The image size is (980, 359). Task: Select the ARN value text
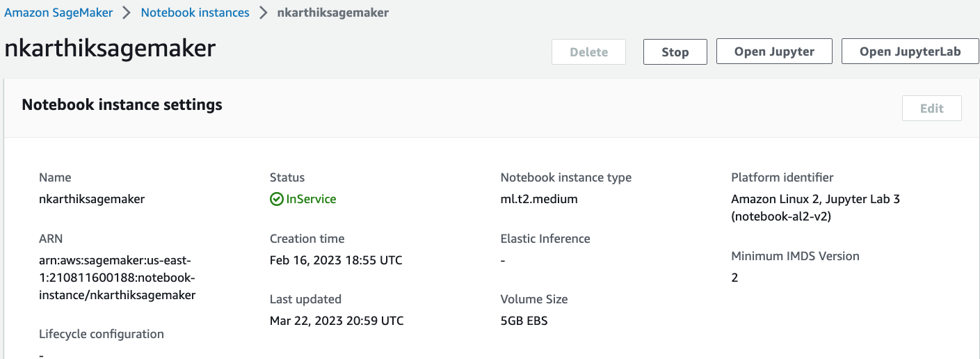coord(117,278)
